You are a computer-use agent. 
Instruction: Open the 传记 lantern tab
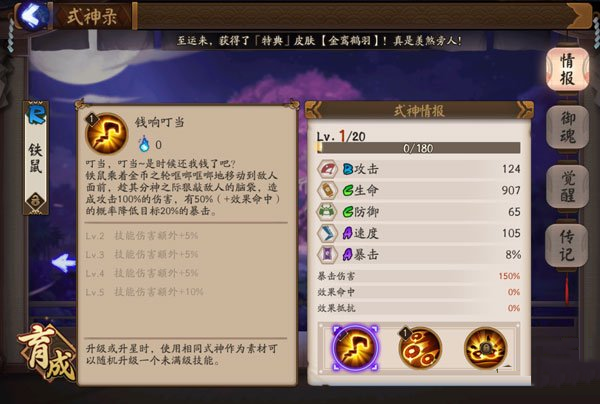coord(567,245)
